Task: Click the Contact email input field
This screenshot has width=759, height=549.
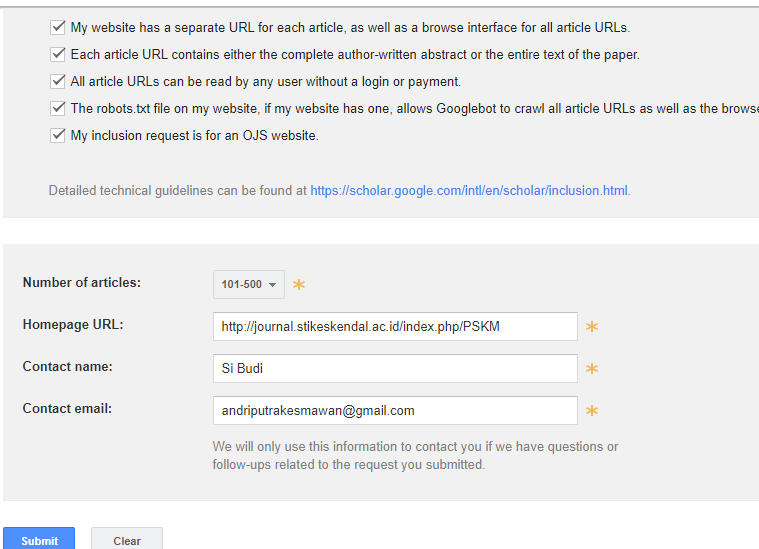Action: click(394, 410)
